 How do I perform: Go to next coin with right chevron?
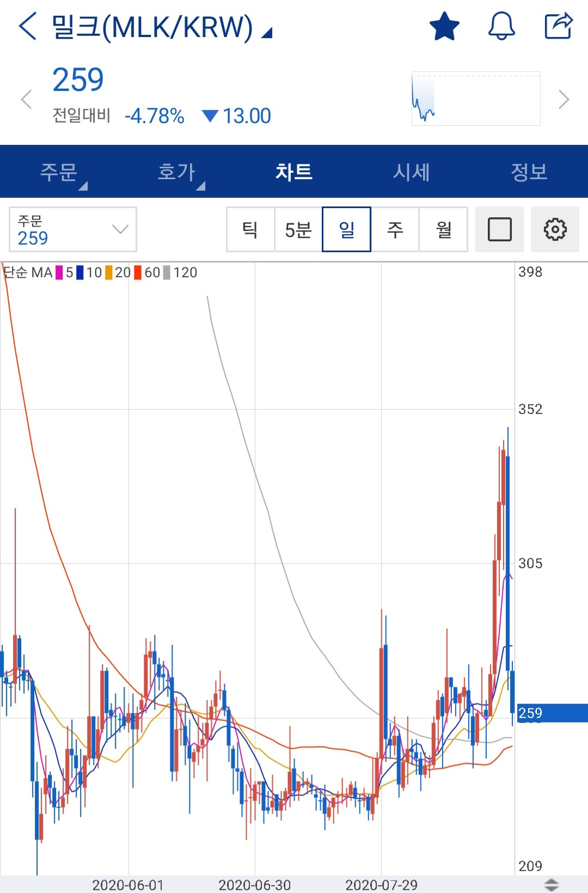(564, 99)
